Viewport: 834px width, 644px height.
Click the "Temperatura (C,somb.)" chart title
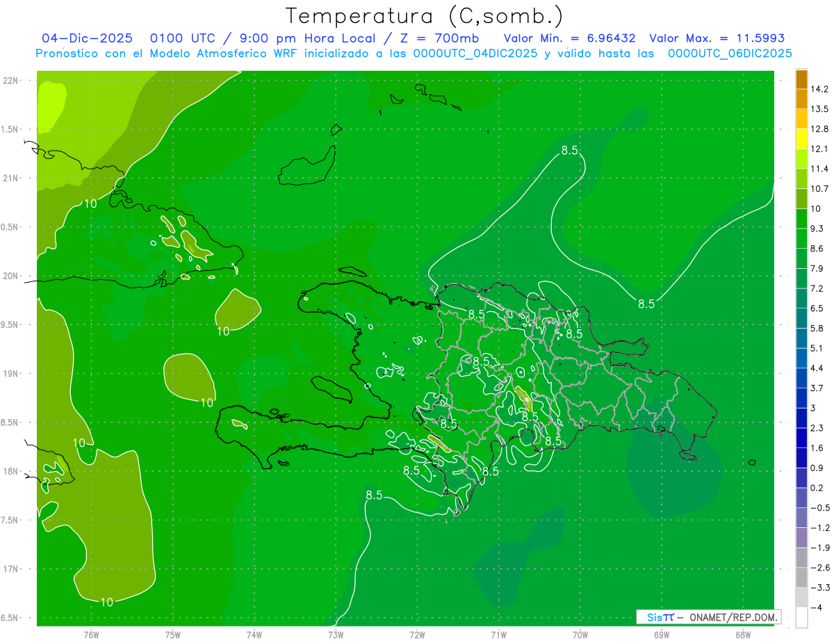click(424, 16)
